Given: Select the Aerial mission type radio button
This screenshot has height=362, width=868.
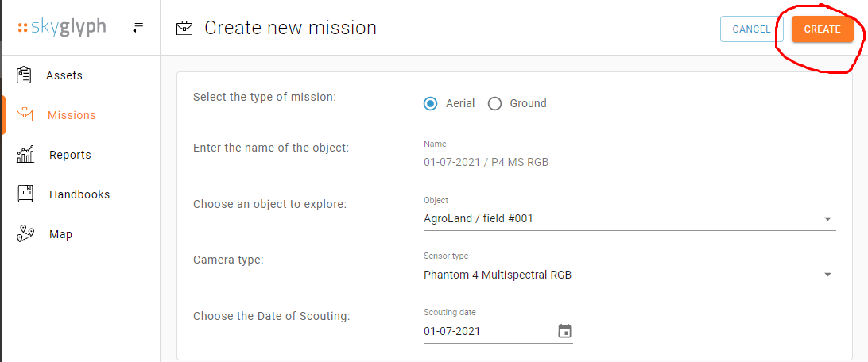Looking at the screenshot, I should 431,103.
